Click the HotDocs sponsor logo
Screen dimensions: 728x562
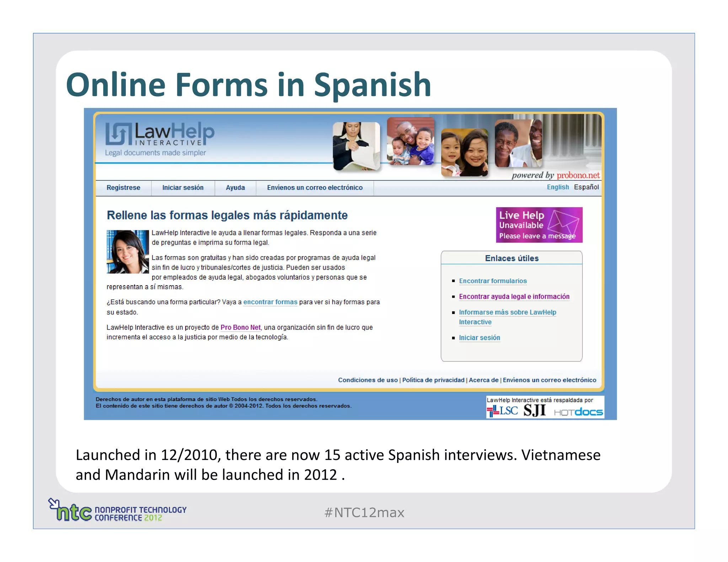(578, 412)
